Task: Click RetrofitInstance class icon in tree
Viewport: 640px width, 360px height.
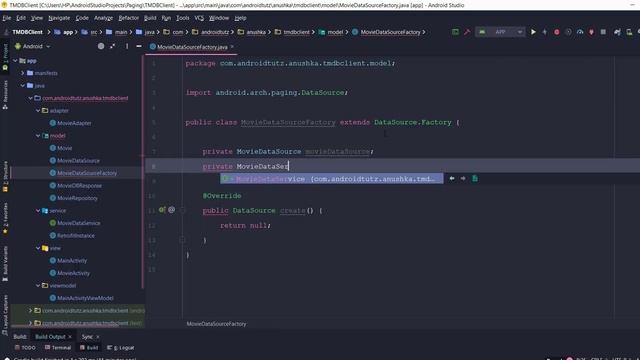Action: click(53, 236)
